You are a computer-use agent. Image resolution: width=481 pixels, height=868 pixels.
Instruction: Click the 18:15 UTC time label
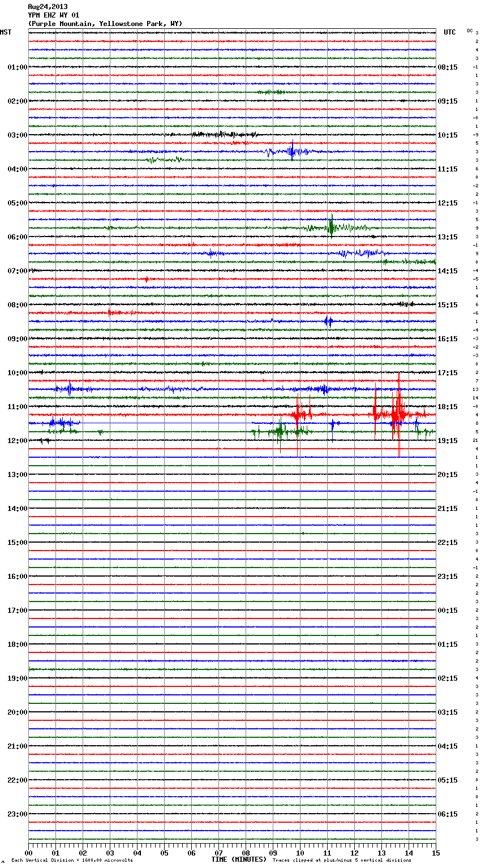[448, 407]
